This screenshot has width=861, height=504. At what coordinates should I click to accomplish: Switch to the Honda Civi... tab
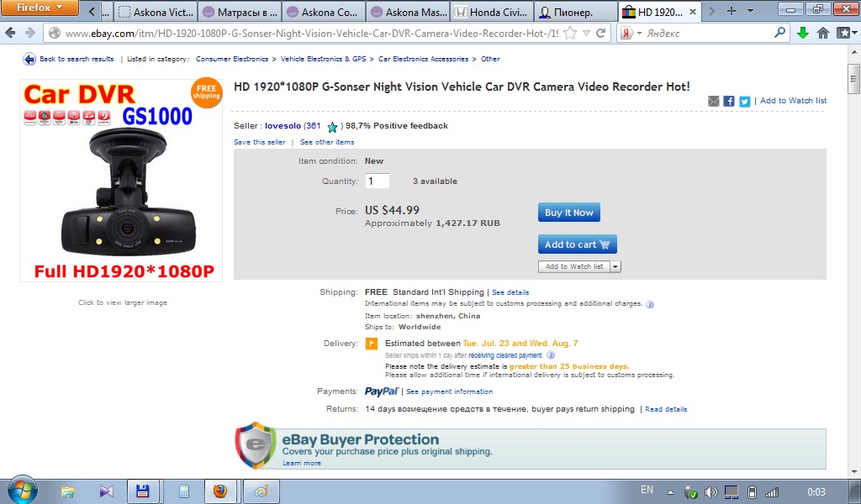[492, 12]
